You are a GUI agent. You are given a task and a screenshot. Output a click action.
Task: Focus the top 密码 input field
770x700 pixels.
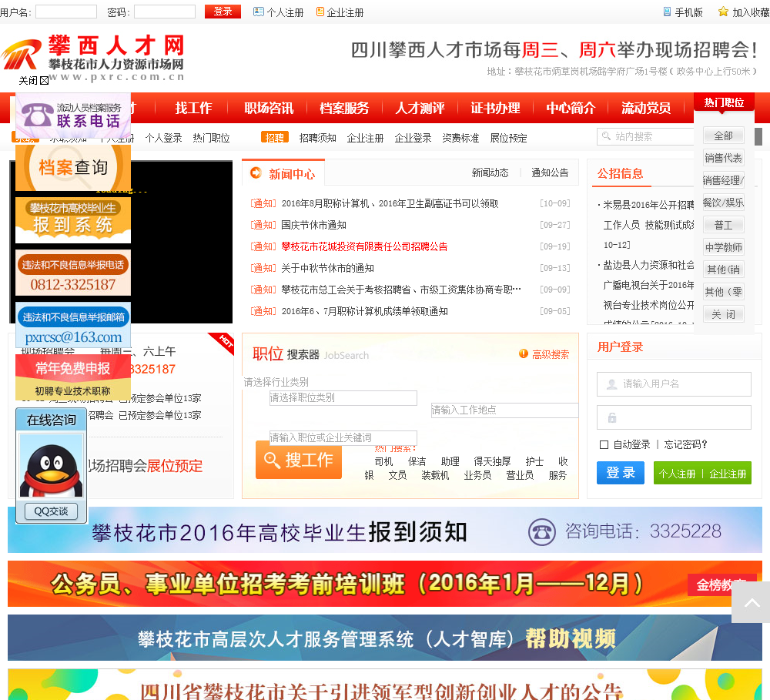pos(165,12)
